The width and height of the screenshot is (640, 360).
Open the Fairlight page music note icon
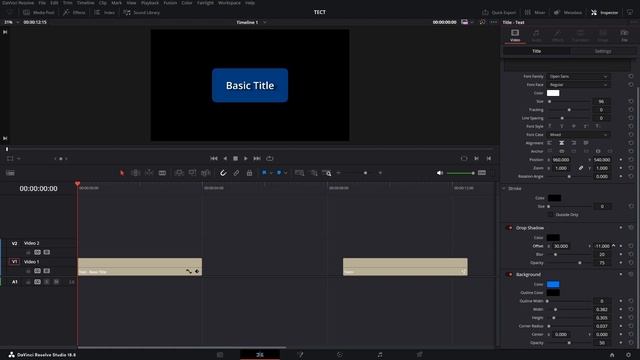pyautogui.click(x=380, y=355)
